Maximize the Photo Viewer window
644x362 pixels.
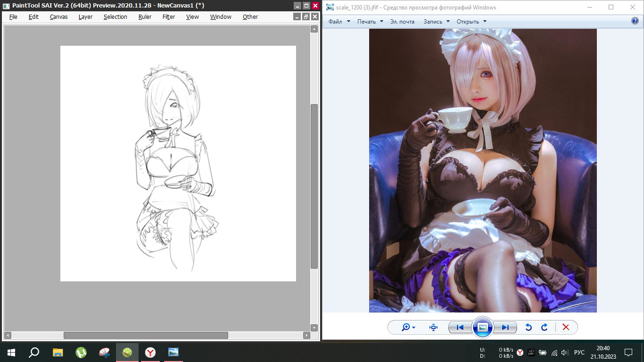pos(611,7)
